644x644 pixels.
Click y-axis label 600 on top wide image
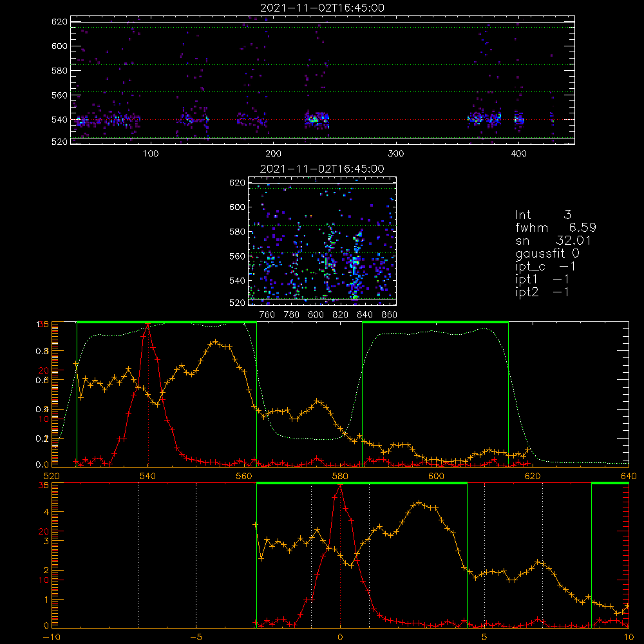pyautogui.click(x=59, y=46)
